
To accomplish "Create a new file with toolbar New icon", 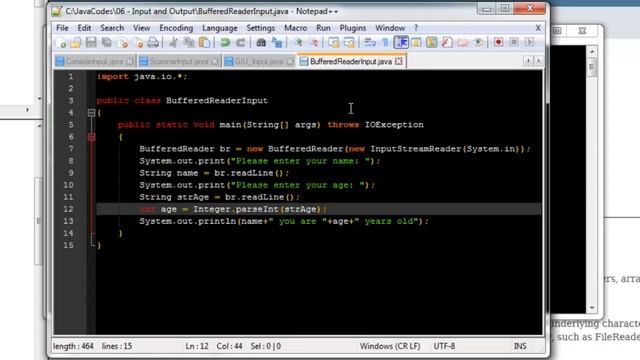I will (60, 42).
